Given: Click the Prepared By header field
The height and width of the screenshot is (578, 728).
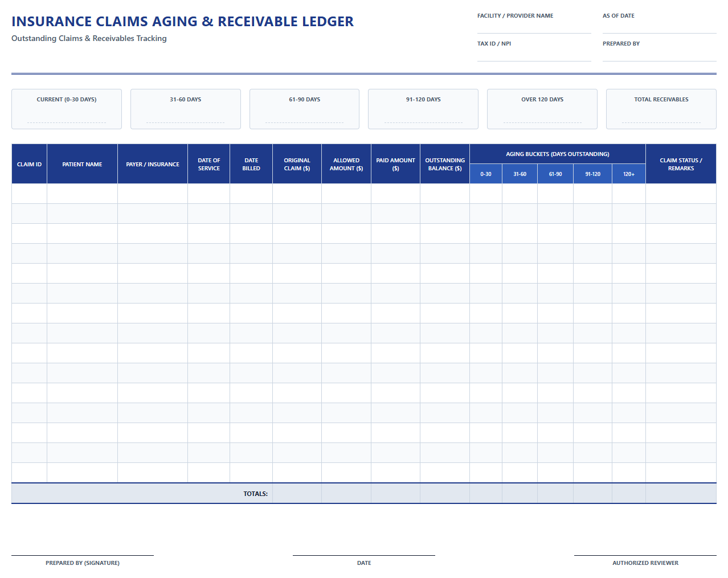Looking at the screenshot, I should (660, 55).
